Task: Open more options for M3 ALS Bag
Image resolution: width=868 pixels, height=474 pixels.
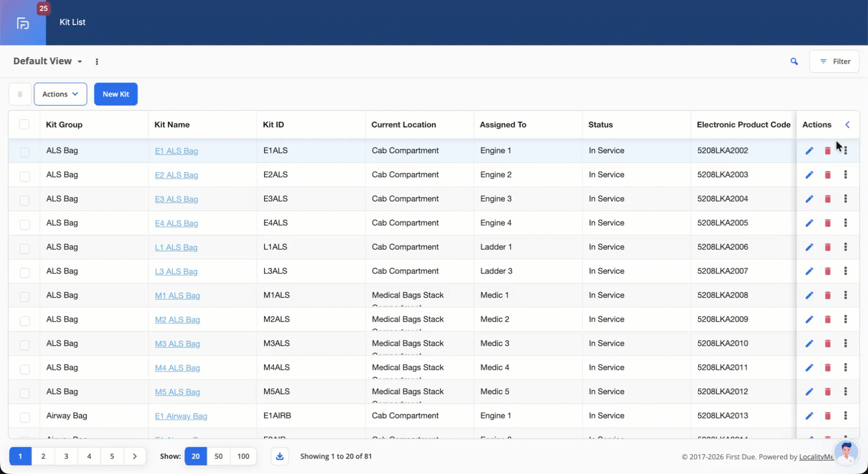Action: [x=845, y=344]
